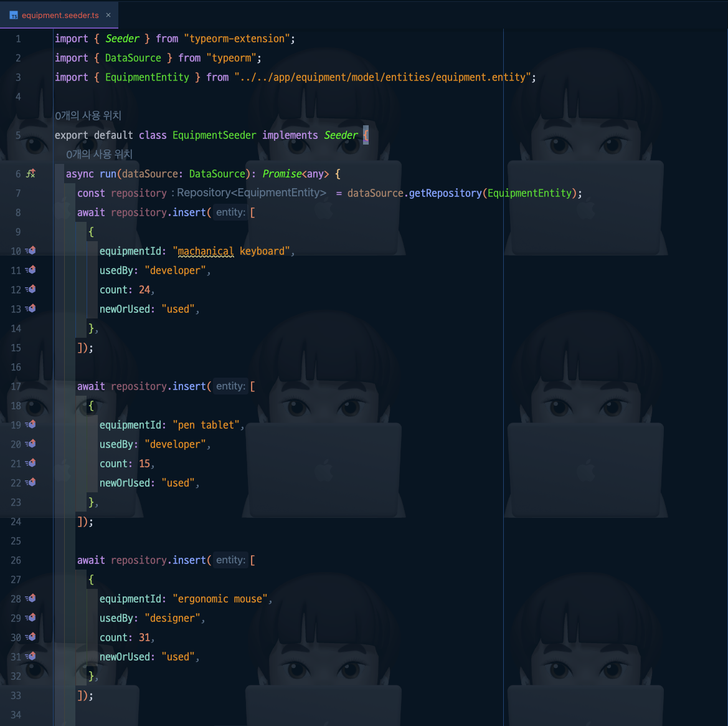Image resolution: width=728 pixels, height=726 pixels.
Task: Click the run method name on line 6
Action: (x=108, y=174)
